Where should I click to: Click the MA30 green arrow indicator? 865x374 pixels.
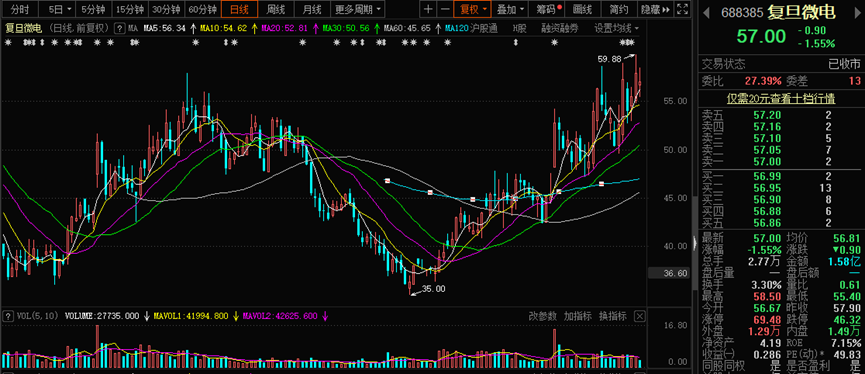pyautogui.click(x=376, y=28)
